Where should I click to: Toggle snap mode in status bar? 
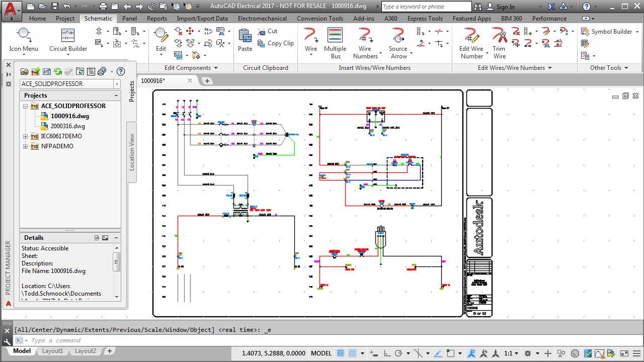pos(353,353)
